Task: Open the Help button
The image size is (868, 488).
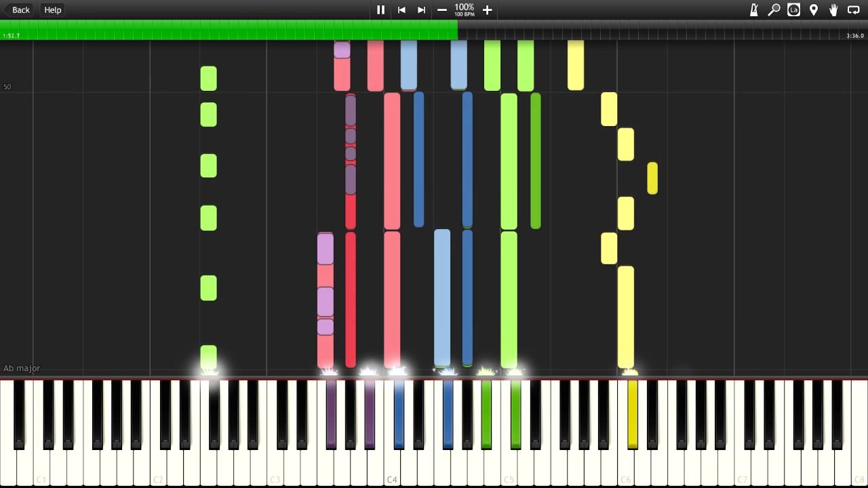Action: 52,9
